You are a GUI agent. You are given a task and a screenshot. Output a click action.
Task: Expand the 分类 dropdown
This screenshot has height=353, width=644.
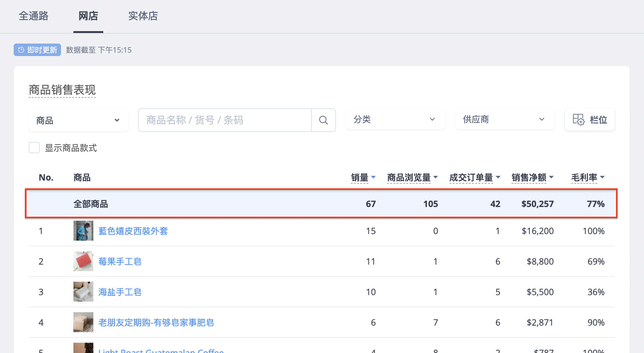pyautogui.click(x=396, y=119)
